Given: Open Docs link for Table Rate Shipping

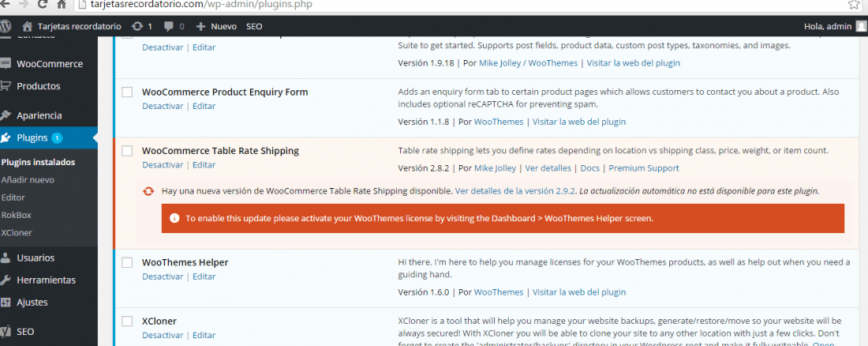Looking at the screenshot, I should pos(589,168).
